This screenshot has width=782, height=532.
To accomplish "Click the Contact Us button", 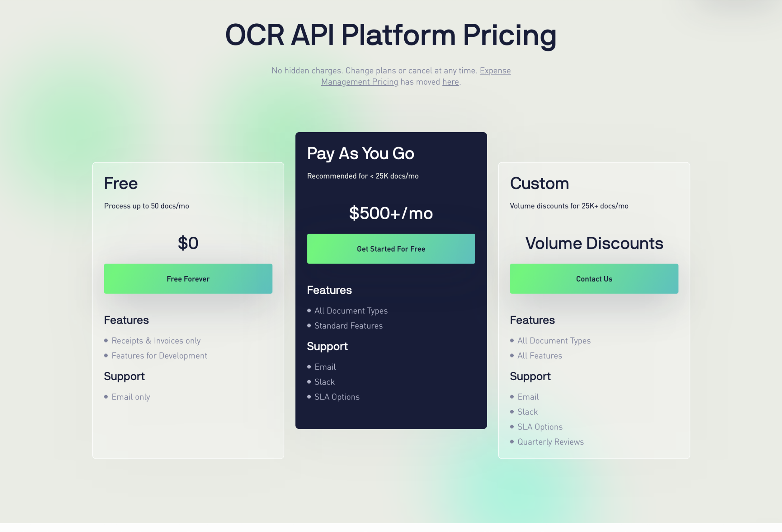I will click(594, 279).
